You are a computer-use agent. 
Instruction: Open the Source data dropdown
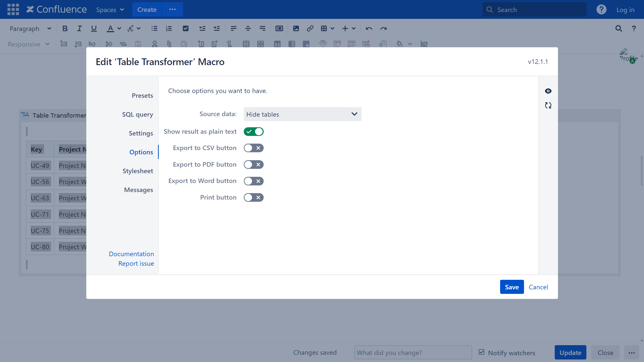(x=302, y=114)
